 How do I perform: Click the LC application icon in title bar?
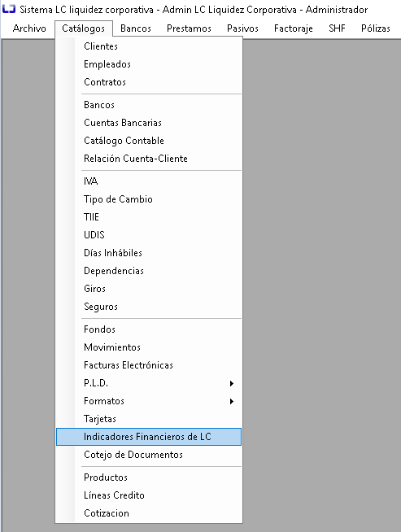[8, 9]
